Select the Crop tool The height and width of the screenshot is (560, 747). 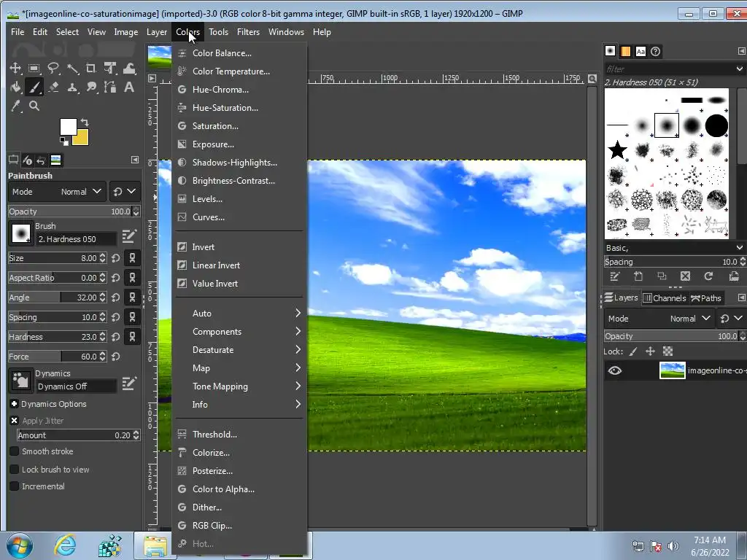[91, 68]
